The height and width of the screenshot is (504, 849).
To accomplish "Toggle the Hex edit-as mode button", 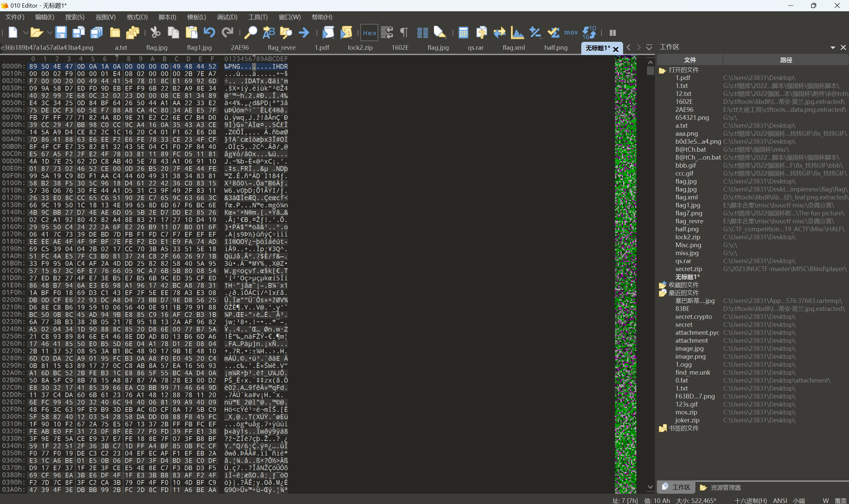I will [369, 33].
